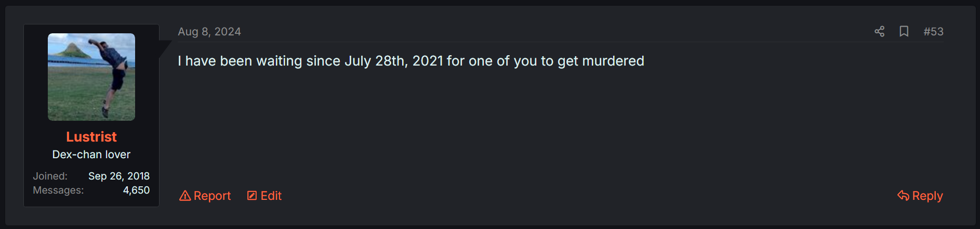Viewport: 980px width, 229px height.
Task: Click the Sep 26, 2018 joined date
Action: click(119, 176)
